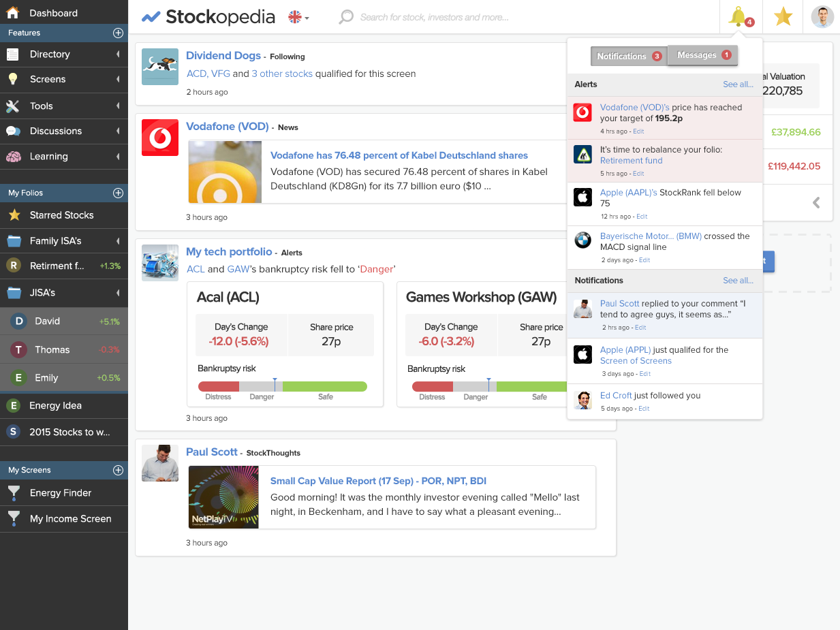This screenshot has width=840, height=630.
Task: Click the Learning brain icon
Action: click(x=13, y=157)
